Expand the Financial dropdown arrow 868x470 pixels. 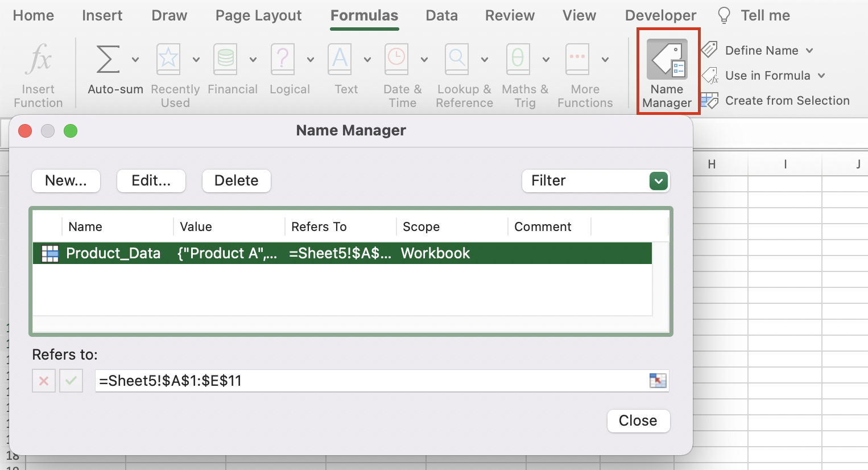point(253,59)
